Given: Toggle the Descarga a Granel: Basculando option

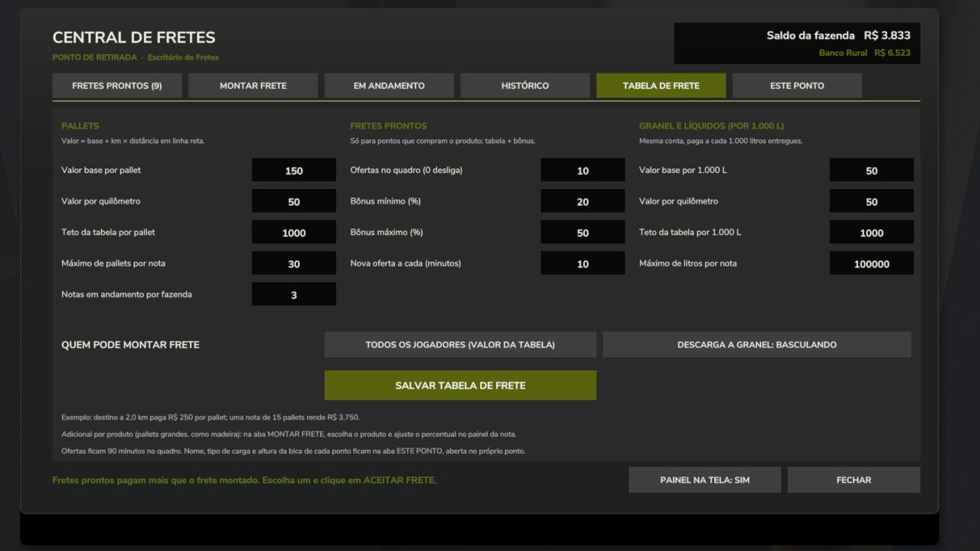Looking at the screenshot, I should [757, 344].
